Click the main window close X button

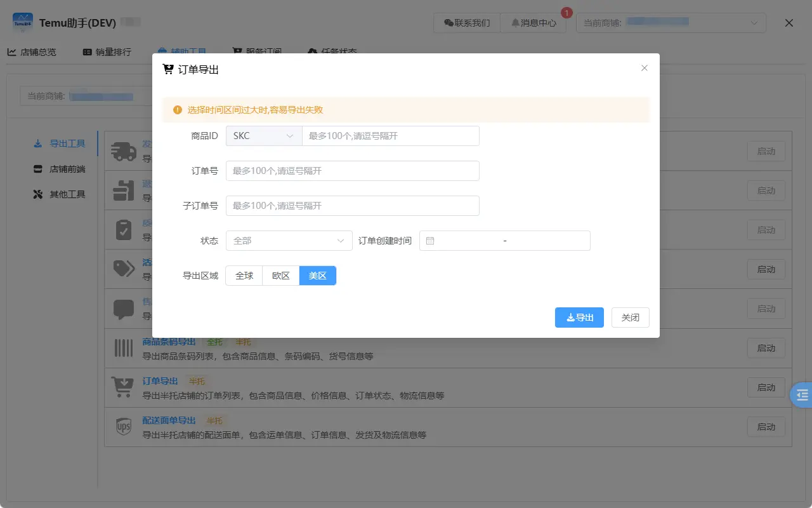pos(789,23)
